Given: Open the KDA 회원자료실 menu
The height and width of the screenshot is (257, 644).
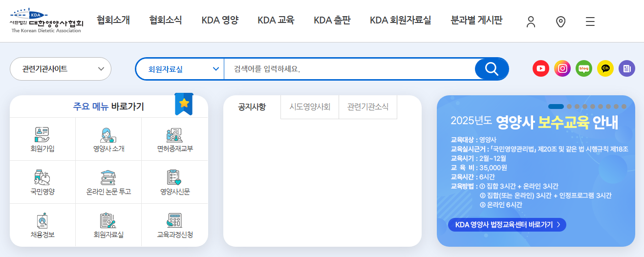Looking at the screenshot, I should (401, 21).
